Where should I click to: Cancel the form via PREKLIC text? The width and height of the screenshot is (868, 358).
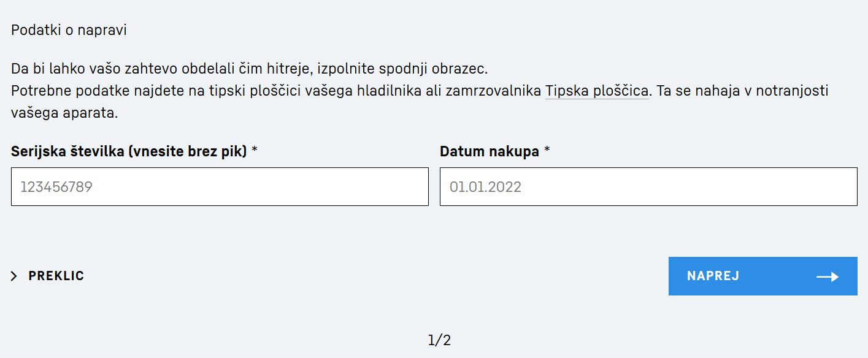pyautogui.click(x=56, y=276)
